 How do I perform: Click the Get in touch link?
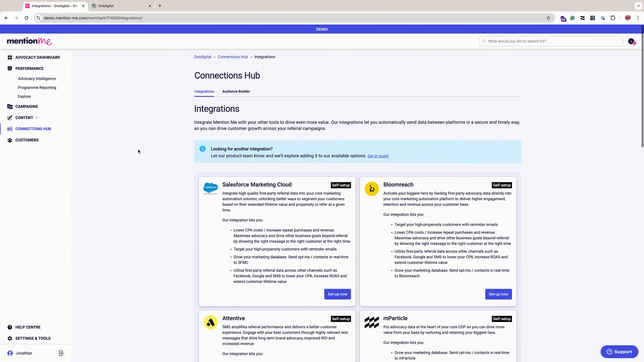(x=378, y=156)
